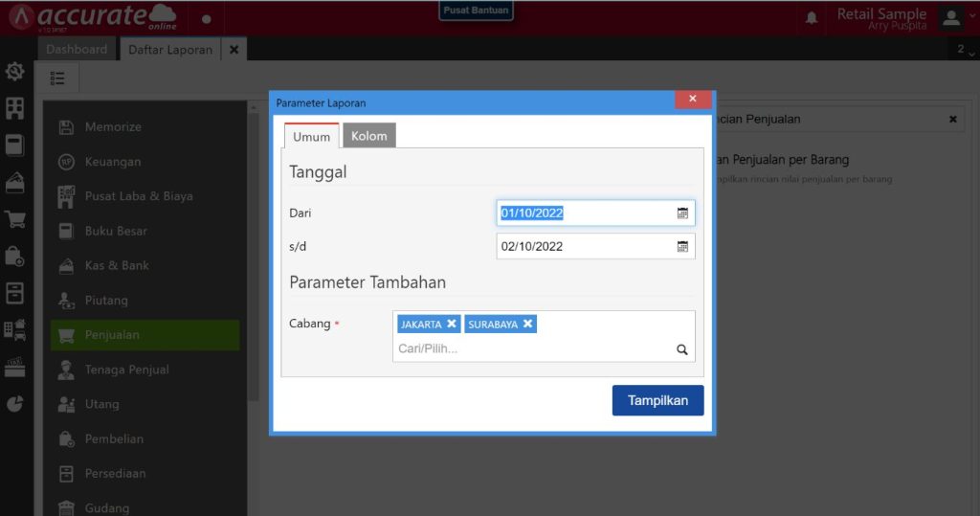Switch to the Umum tab

(x=311, y=136)
